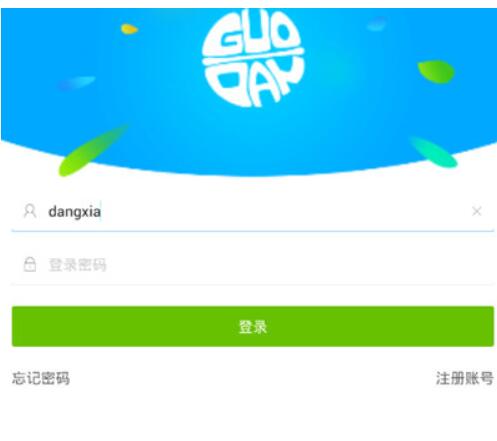Focus the username field containing dangxia
The height and width of the screenshot is (441, 497).
pyautogui.click(x=253, y=211)
